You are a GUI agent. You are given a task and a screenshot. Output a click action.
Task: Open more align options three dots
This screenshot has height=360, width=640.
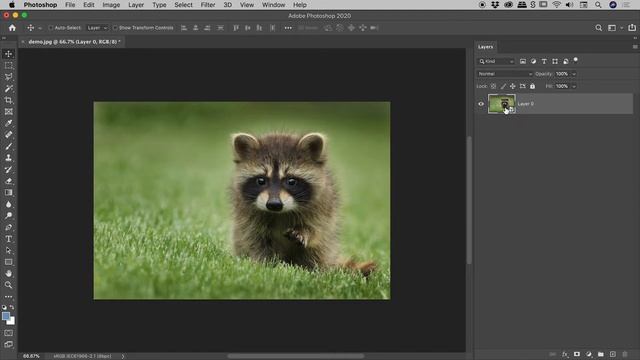coord(288,28)
